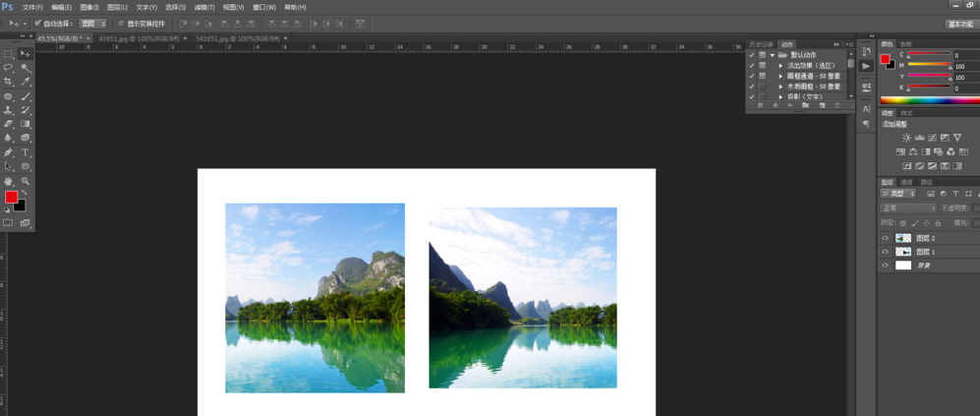This screenshot has width=980, height=416.
Task: Uncheck the 自动选择 checkbox
Action: (38, 24)
